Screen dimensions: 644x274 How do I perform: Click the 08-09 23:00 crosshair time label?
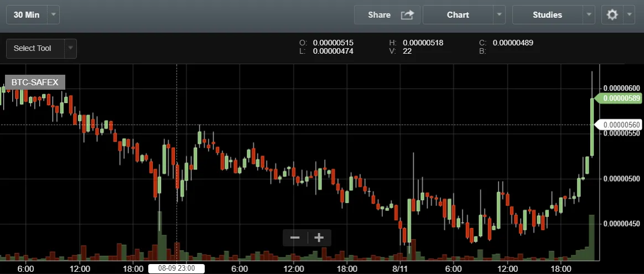(x=176, y=268)
